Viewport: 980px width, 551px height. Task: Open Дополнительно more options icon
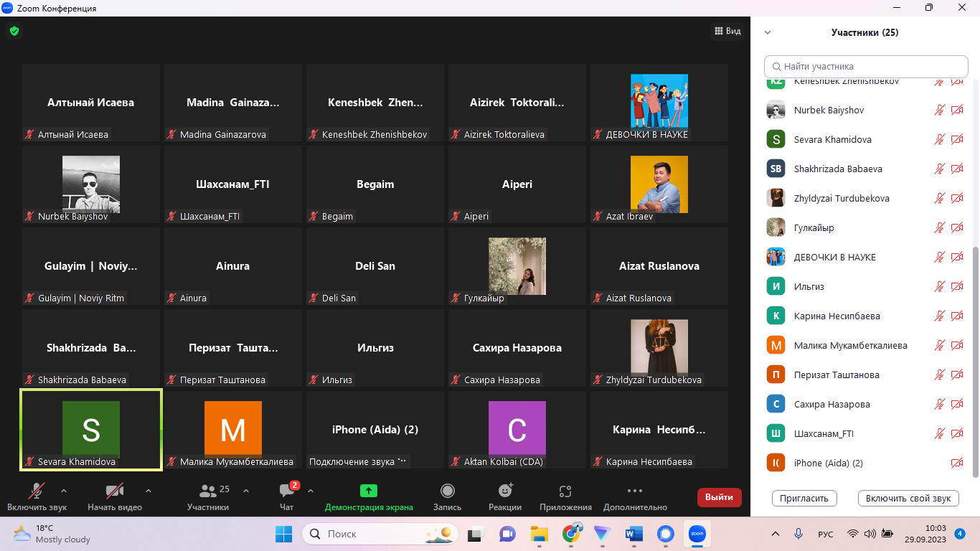[634, 491]
